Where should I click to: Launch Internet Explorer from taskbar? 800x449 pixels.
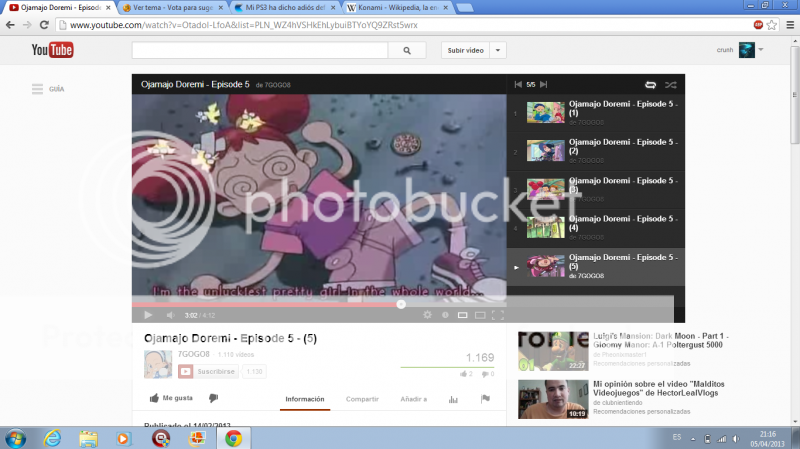[52, 439]
